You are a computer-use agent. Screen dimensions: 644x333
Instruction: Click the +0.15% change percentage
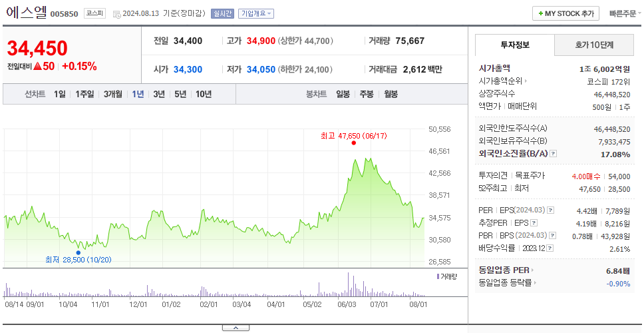79,66
